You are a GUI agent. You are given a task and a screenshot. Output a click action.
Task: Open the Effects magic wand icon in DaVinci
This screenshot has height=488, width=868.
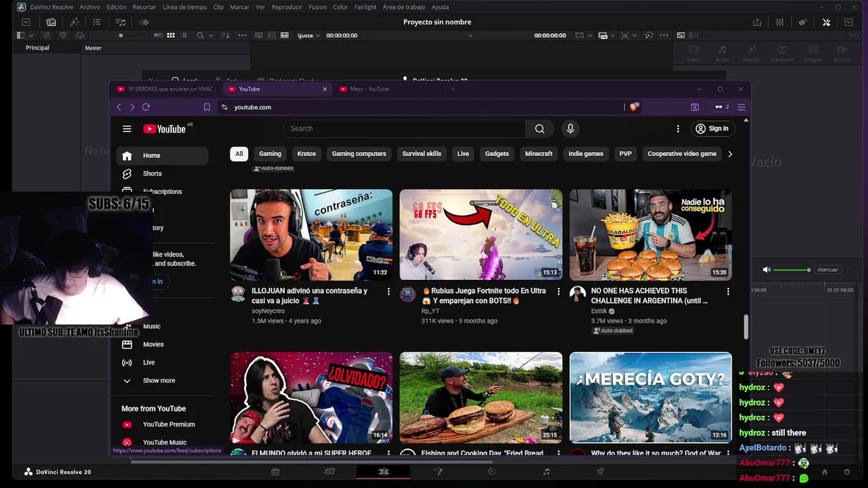[75, 22]
